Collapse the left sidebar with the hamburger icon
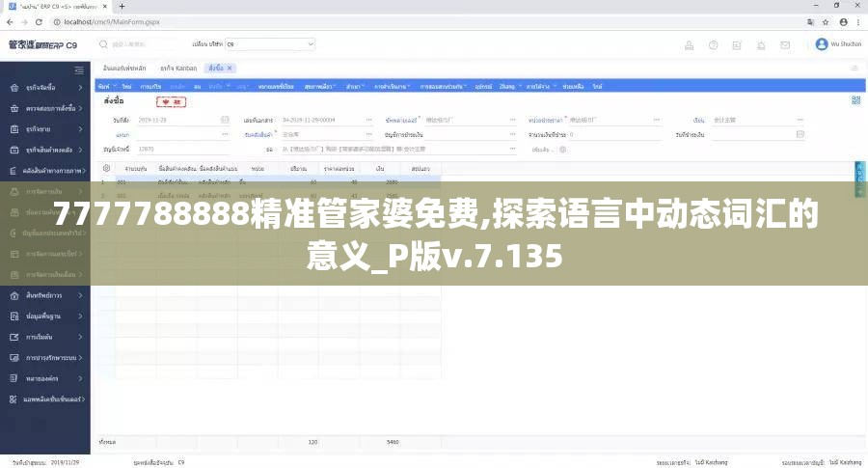The width and height of the screenshot is (868, 468). [79, 70]
